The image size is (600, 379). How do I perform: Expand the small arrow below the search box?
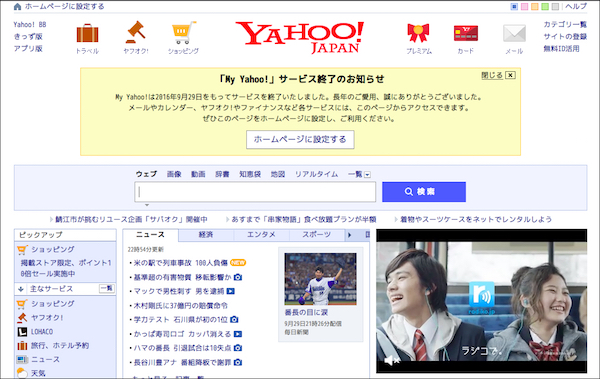click(x=147, y=205)
